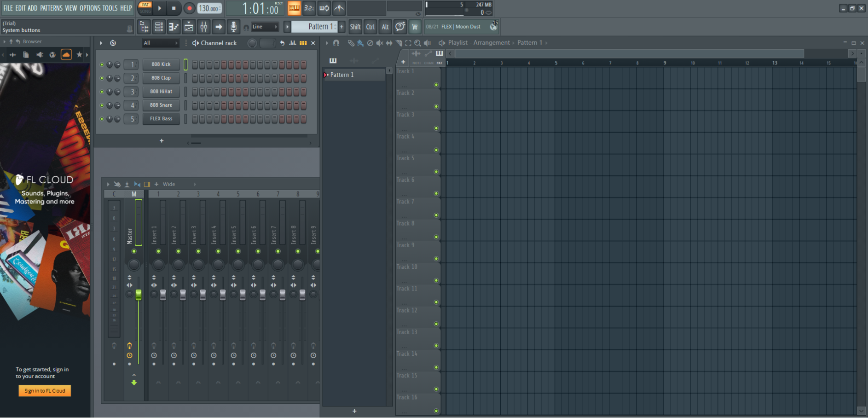This screenshot has width=868, height=418.
Task: Click the Channel rack swing knob
Action: pos(252,43)
